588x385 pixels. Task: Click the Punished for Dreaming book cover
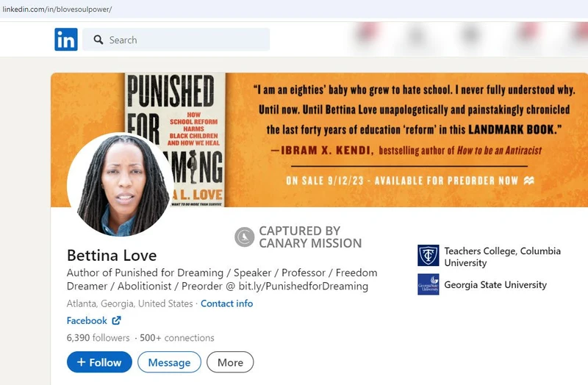[x=175, y=140]
